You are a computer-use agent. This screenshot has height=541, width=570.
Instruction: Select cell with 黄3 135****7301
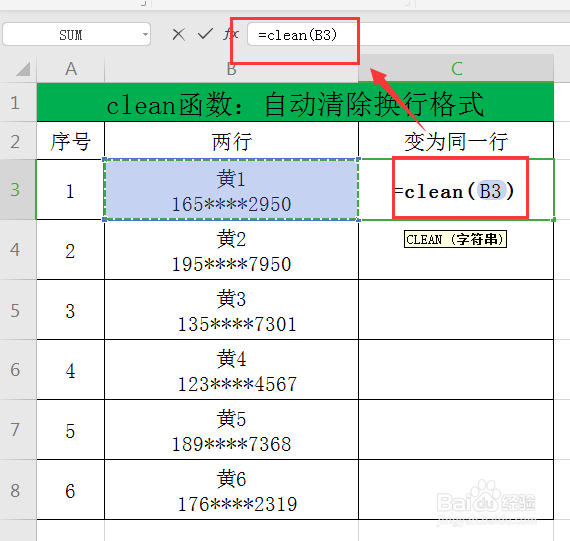[231, 310]
